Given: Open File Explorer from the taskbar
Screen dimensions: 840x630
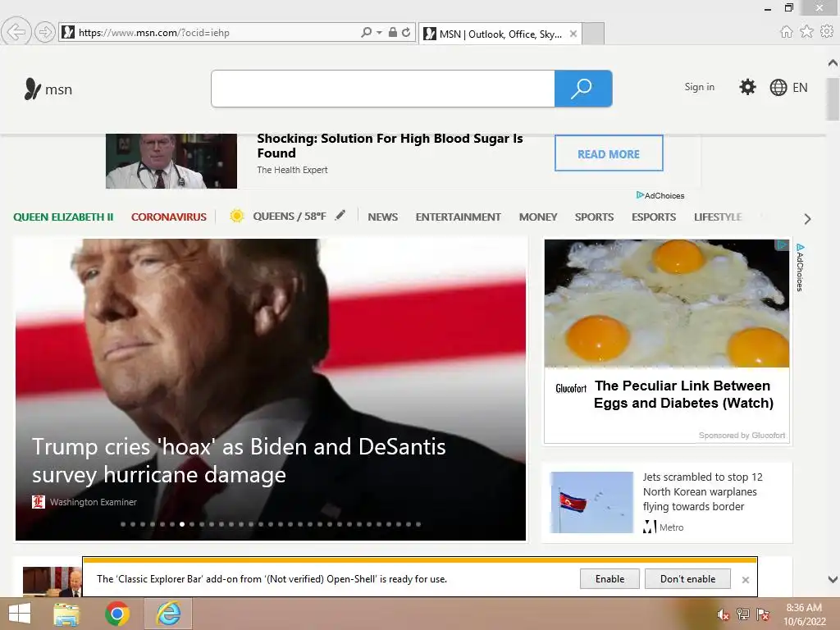Looking at the screenshot, I should pos(66,614).
